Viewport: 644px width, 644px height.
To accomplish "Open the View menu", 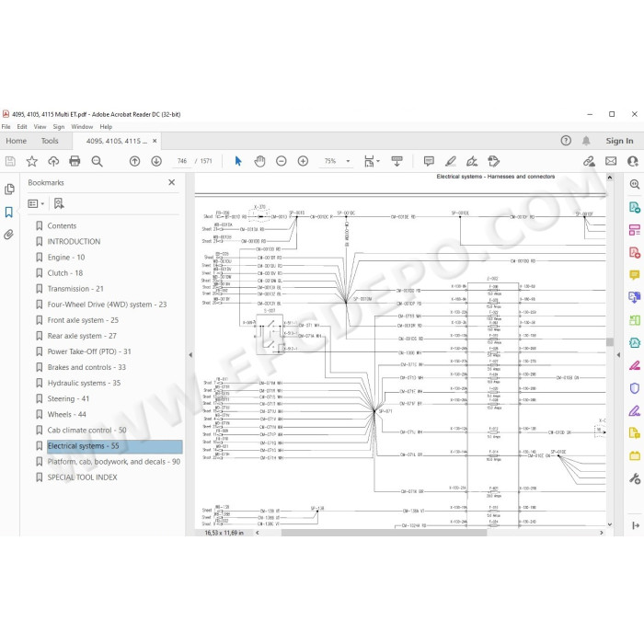I will coord(40,127).
